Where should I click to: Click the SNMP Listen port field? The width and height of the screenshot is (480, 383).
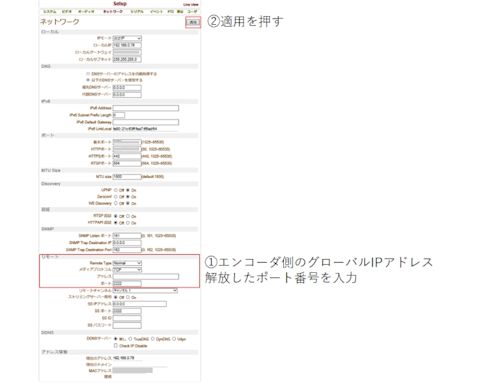[127, 236]
